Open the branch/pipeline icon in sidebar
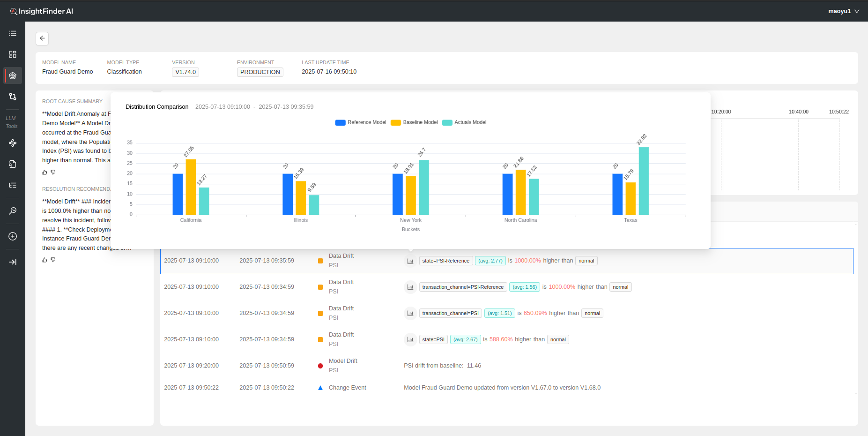The width and height of the screenshot is (868, 436). [13, 97]
